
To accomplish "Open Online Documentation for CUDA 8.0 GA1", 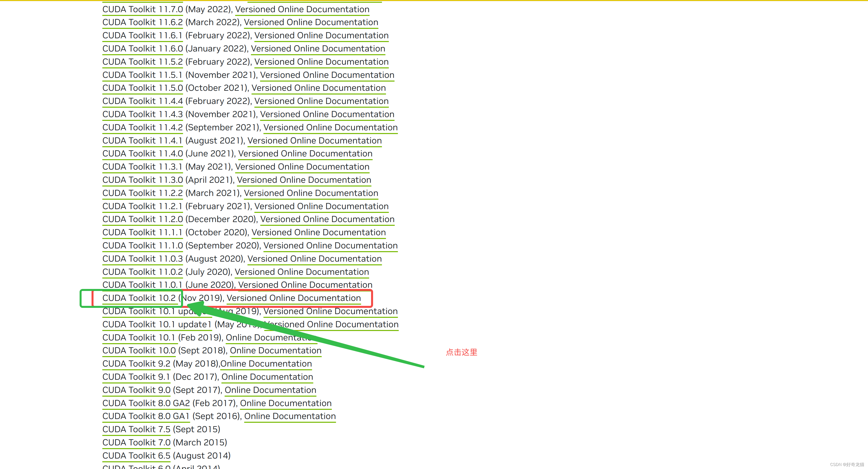I will [x=290, y=417].
